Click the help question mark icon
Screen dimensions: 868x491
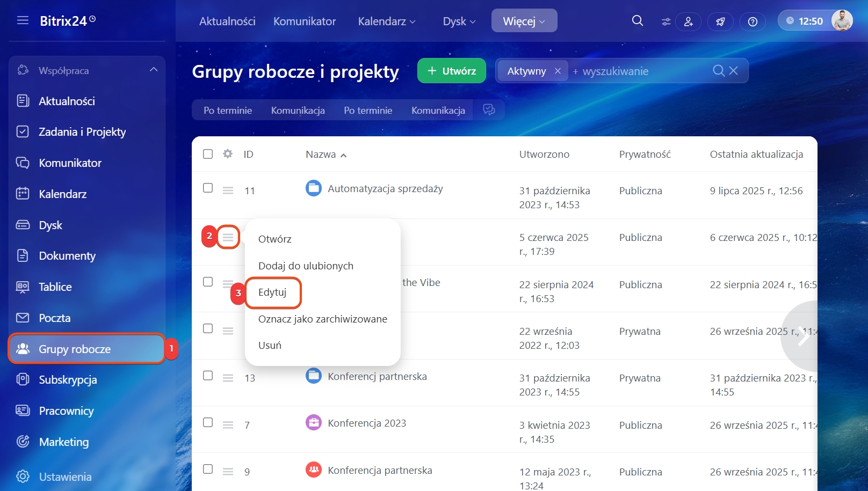(753, 21)
